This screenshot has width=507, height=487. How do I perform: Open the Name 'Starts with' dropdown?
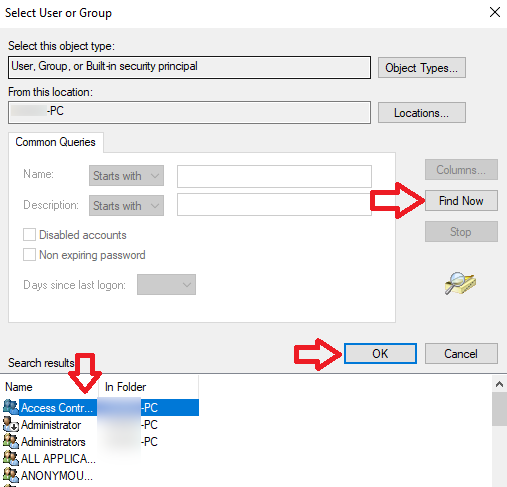tap(126, 176)
